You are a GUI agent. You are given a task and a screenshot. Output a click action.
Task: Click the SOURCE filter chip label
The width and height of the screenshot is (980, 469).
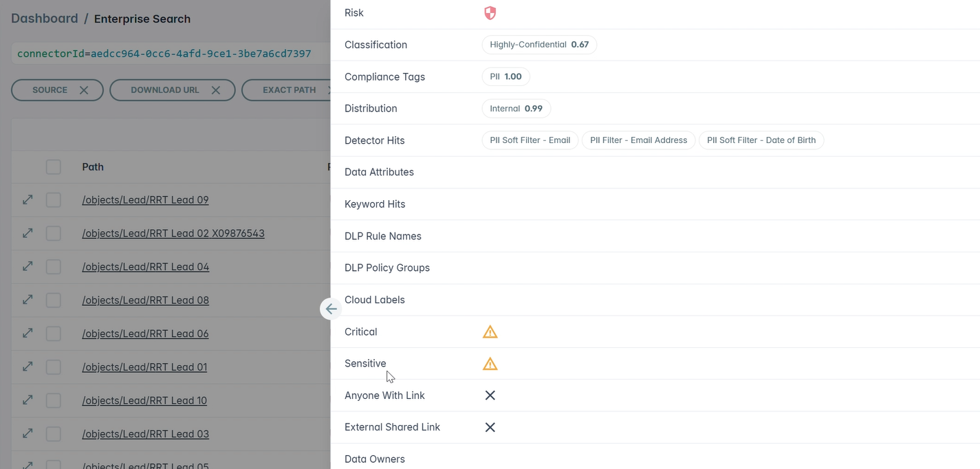tap(50, 90)
